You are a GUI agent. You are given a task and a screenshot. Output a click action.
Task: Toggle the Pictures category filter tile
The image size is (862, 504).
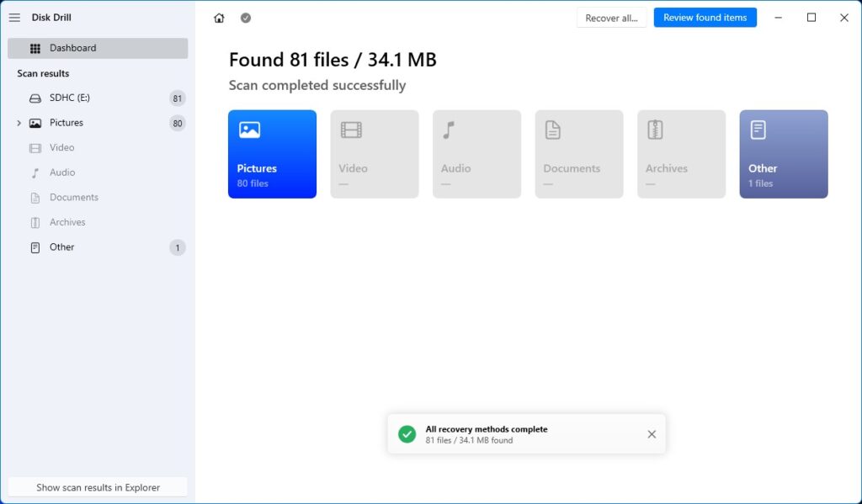pyautogui.click(x=272, y=154)
